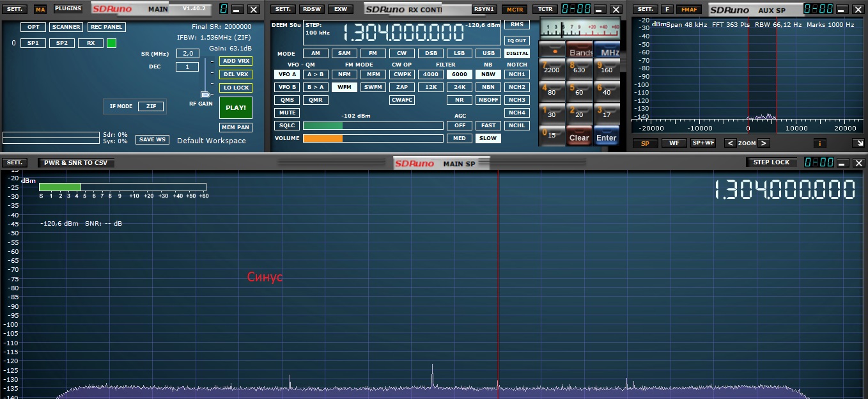Open the SCANNER panel

66,27
